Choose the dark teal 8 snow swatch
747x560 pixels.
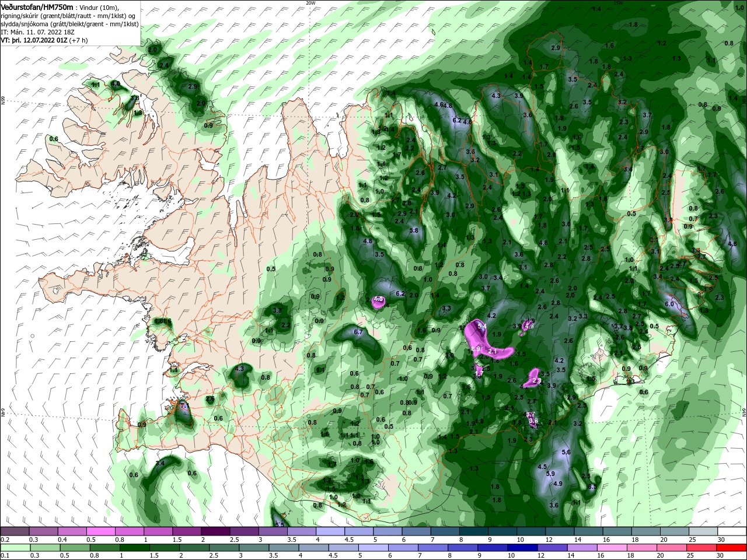click(x=474, y=531)
